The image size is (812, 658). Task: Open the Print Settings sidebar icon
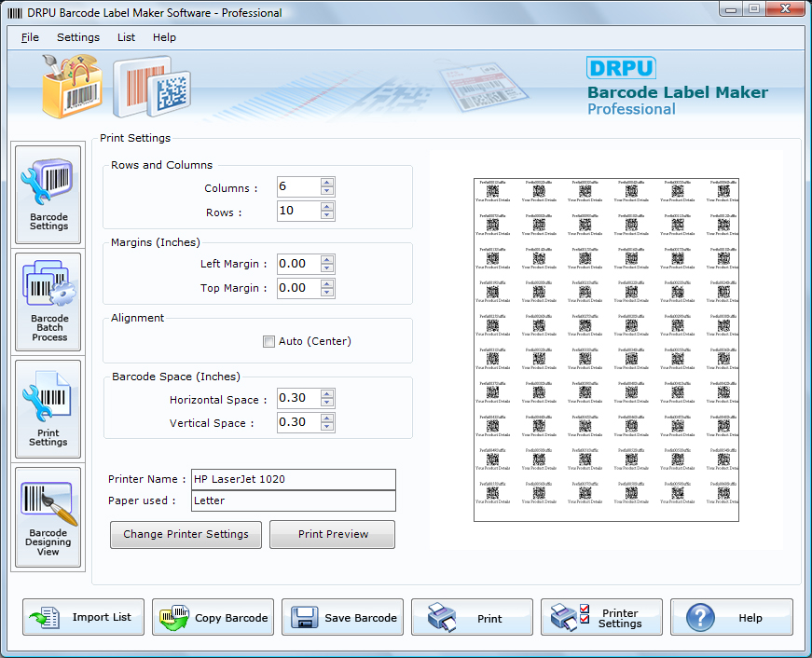point(48,409)
